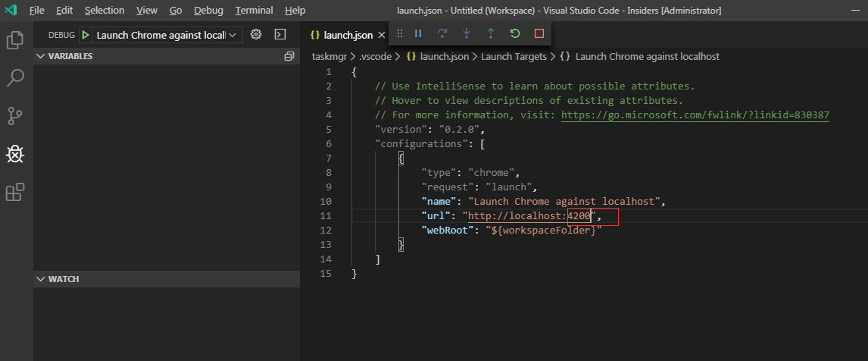The height and width of the screenshot is (361, 868).
Task: Click the VS Code Insiders logo icon
Action: (x=11, y=10)
